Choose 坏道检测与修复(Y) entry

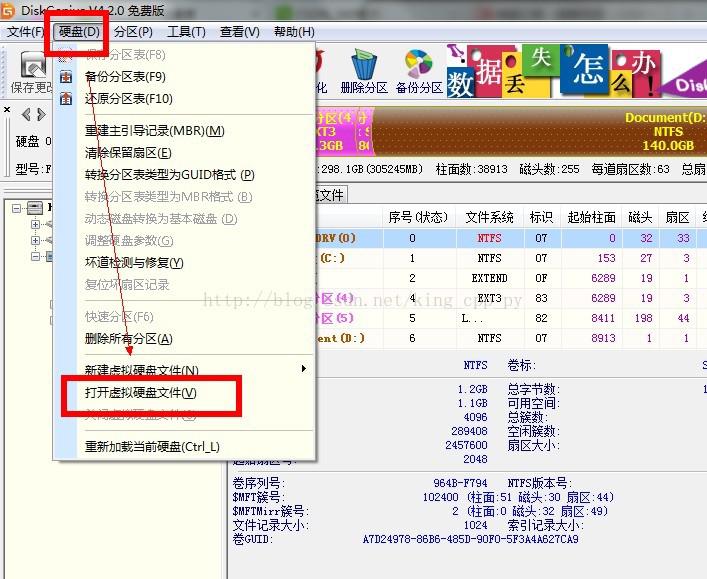pos(134,262)
